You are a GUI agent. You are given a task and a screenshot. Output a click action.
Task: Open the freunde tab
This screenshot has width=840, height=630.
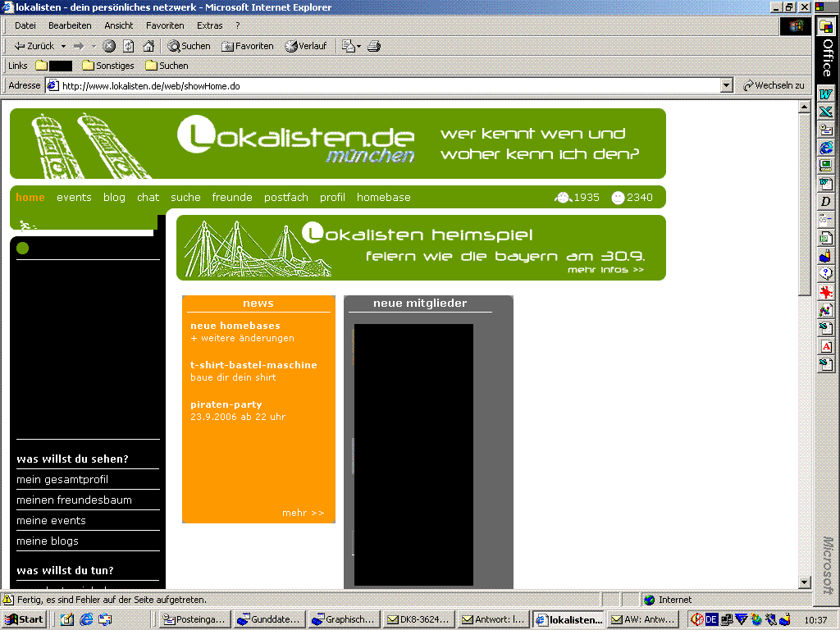[x=232, y=197]
